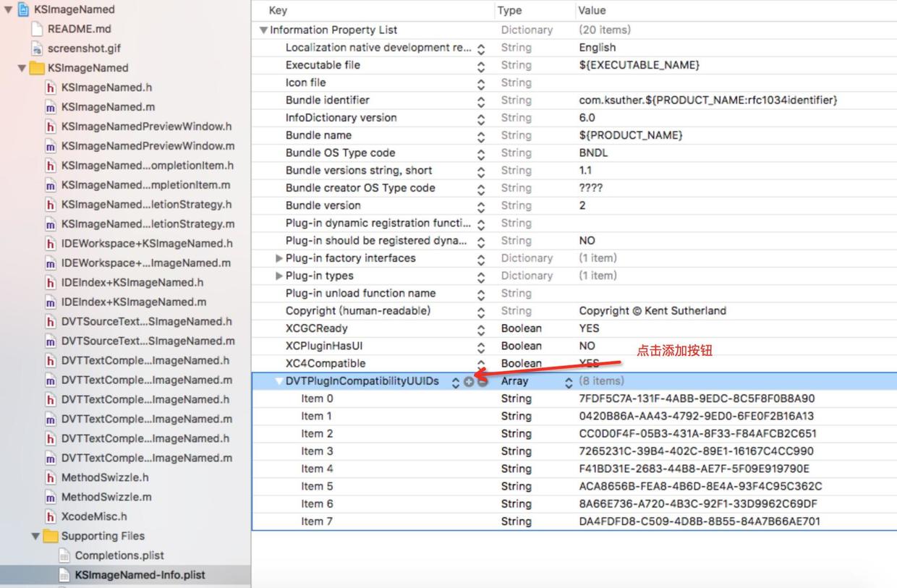The image size is (897, 588).
Task: Click the yellow KSImageNamed group folder icon
Action: (36, 68)
